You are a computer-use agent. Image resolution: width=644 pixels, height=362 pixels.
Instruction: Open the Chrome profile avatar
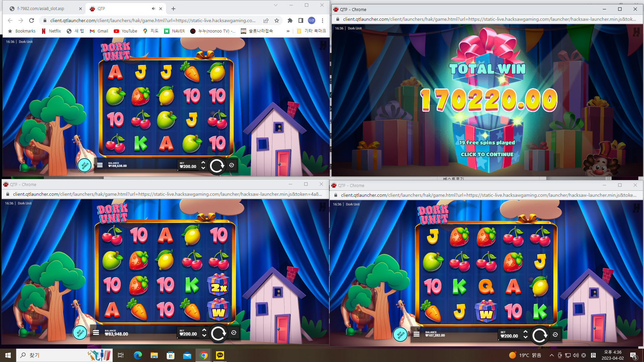pos(312,20)
